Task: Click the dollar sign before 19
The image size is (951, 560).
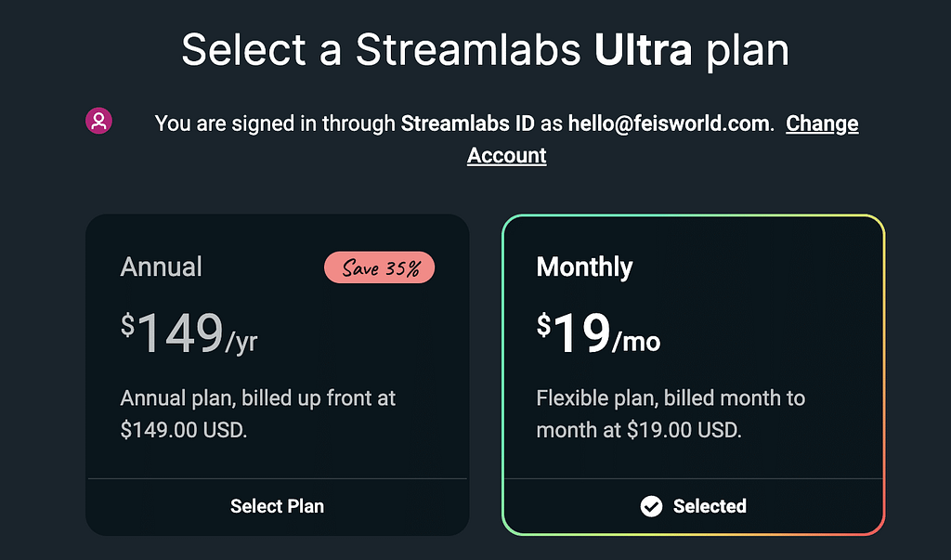Action: coord(543,325)
